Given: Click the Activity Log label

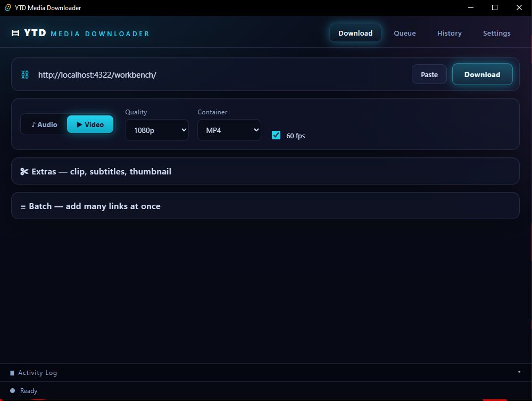Looking at the screenshot, I should [x=38, y=373].
